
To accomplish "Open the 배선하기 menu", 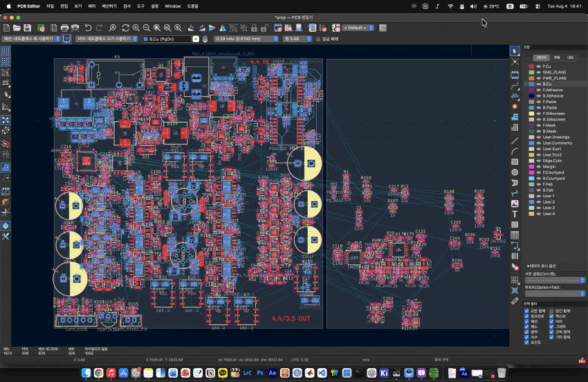I will point(109,6).
